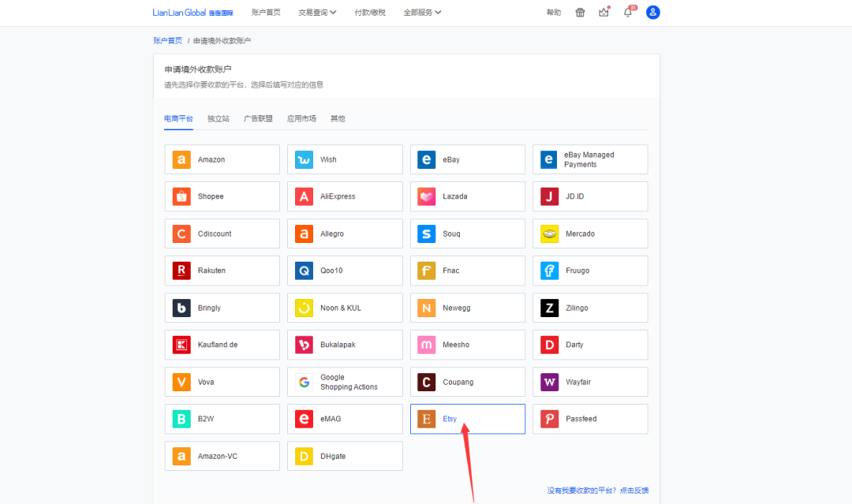Select the AliExpress platform
This screenshot has width=852, height=504.
tap(345, 196)
